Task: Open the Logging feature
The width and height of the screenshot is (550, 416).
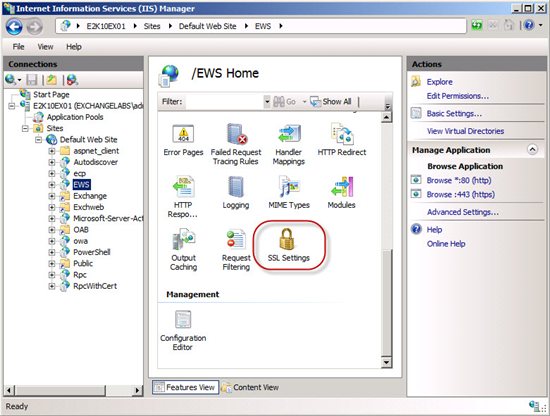Action: pyautogui.click(x=236, y=193)
